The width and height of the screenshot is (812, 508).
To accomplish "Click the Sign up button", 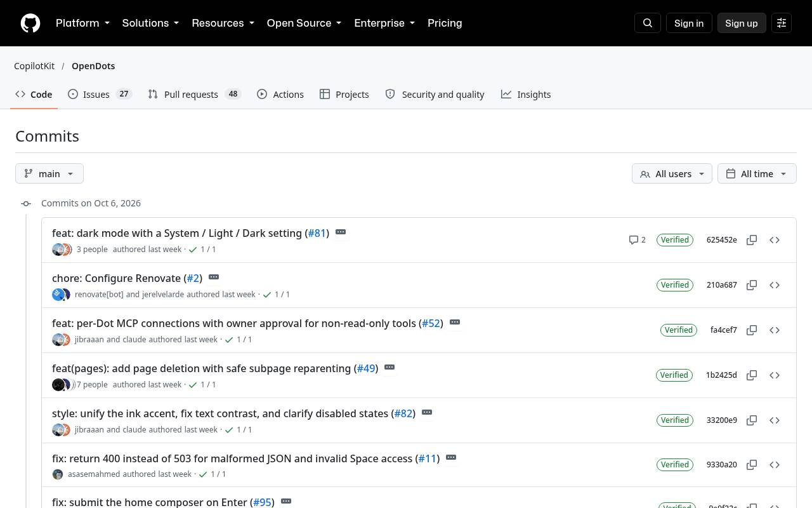I will click(x=742, y=23).
